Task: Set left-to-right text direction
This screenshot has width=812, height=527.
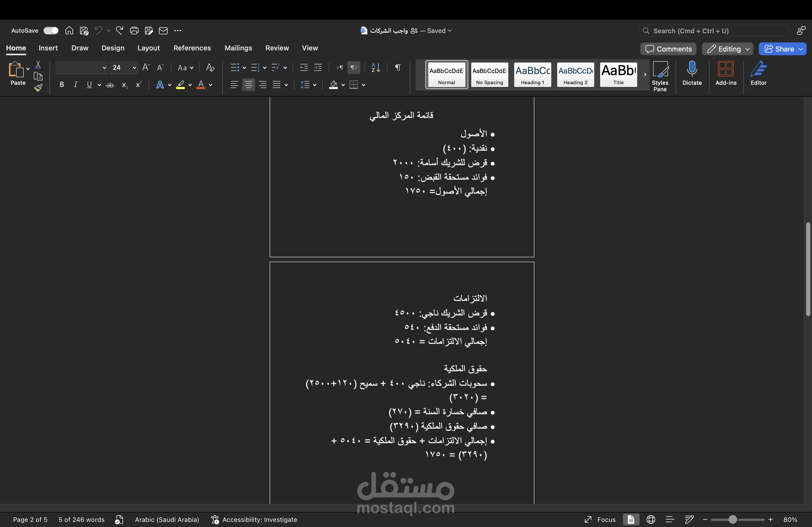Action: 340,68
